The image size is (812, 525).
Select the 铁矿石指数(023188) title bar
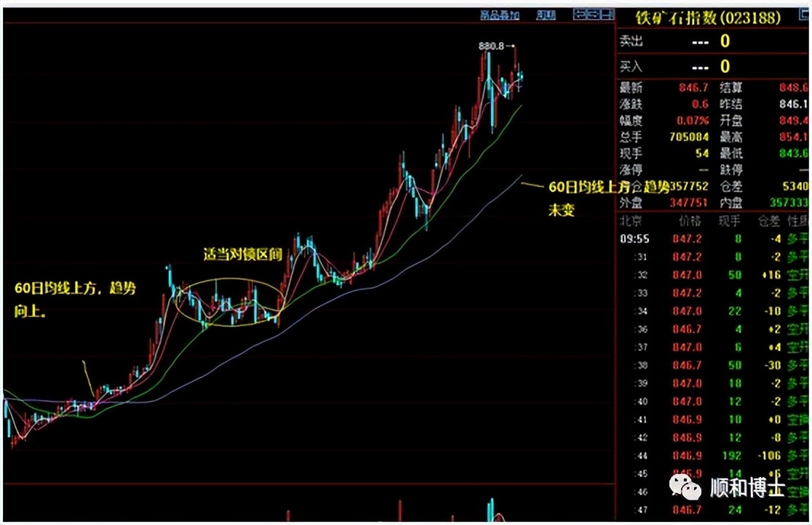click(x=709, y=18)
